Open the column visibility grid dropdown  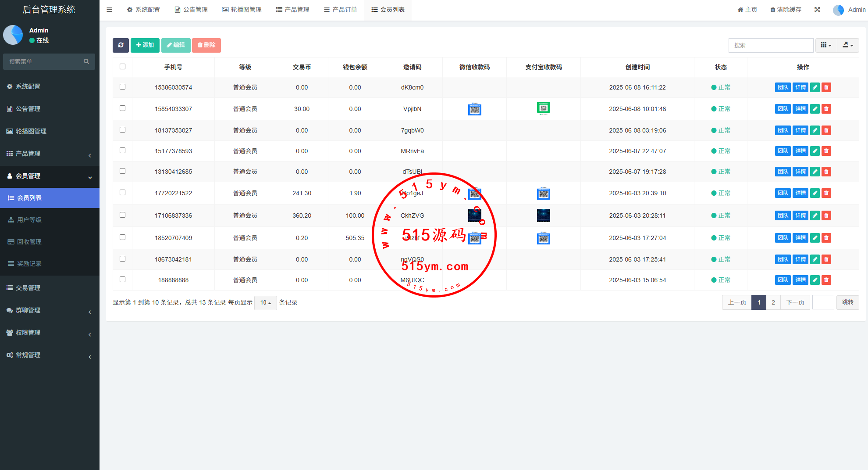[x=826, y=45]
